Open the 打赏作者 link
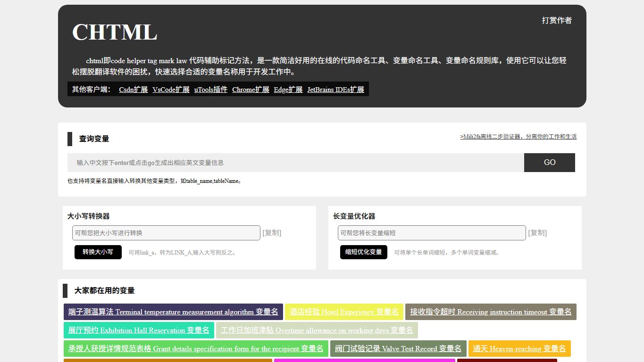644x362 pixels. [557, 20]
